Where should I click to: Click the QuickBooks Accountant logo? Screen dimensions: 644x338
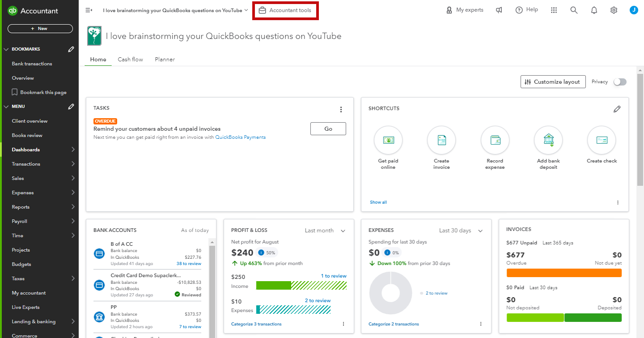[32, 11]
